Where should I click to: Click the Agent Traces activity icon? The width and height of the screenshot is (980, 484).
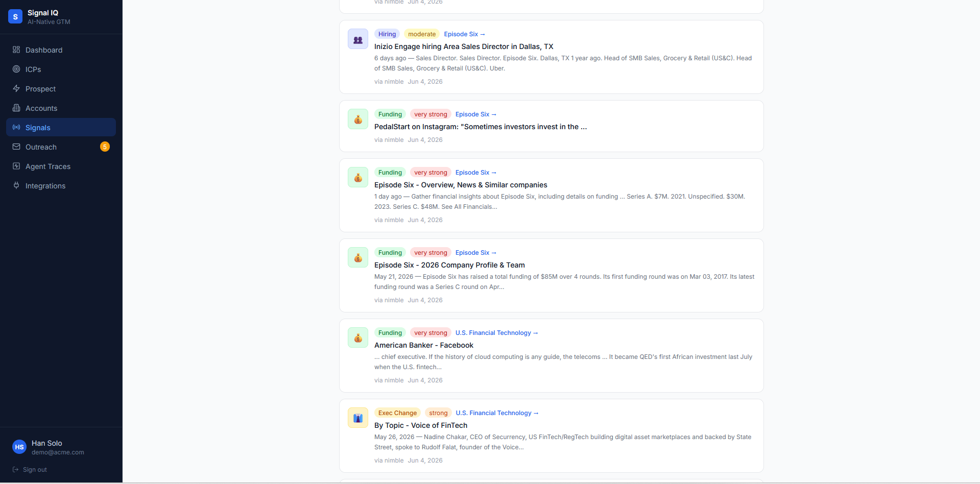click(x=16, y=166)
